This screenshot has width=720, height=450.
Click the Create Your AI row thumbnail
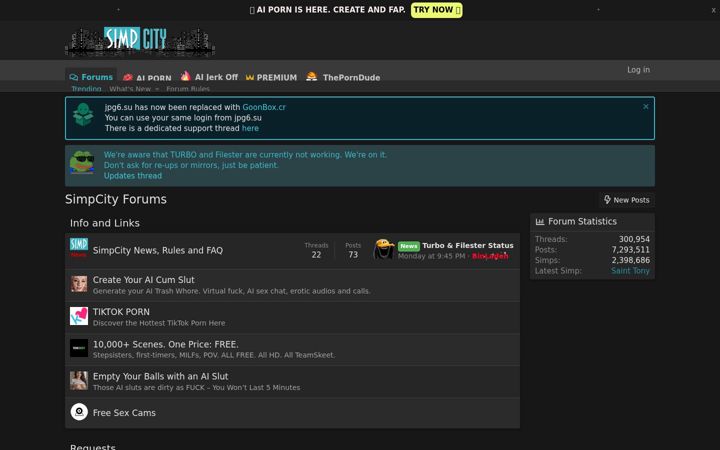pos(79,284)
